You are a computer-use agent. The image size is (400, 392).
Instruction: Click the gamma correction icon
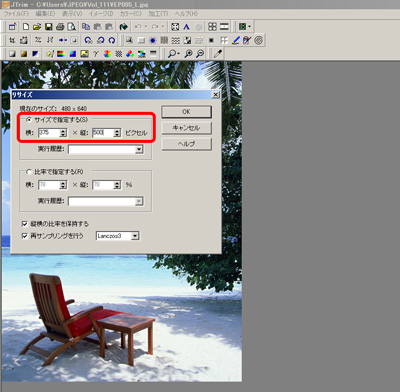pyautogui.click(x=96, y=54)
